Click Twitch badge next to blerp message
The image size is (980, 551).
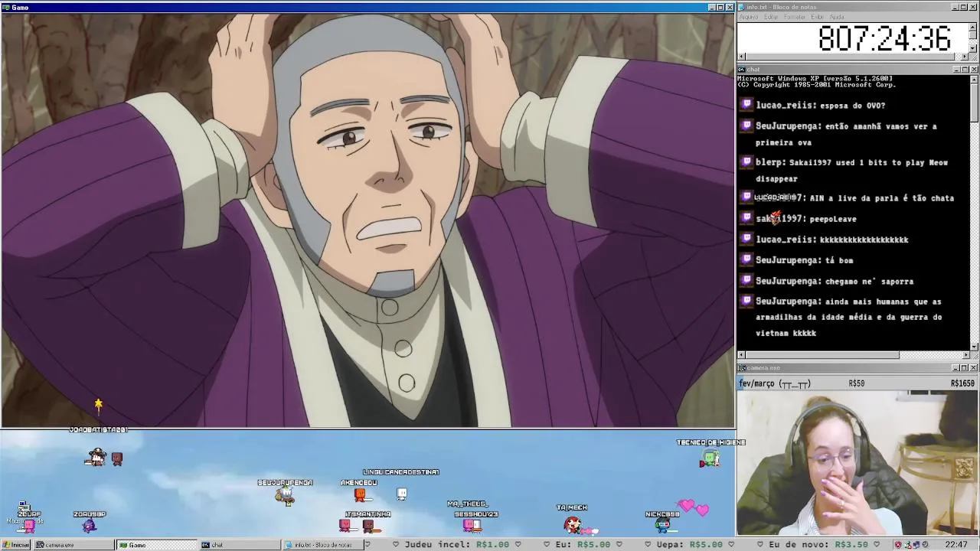point(747,161)
